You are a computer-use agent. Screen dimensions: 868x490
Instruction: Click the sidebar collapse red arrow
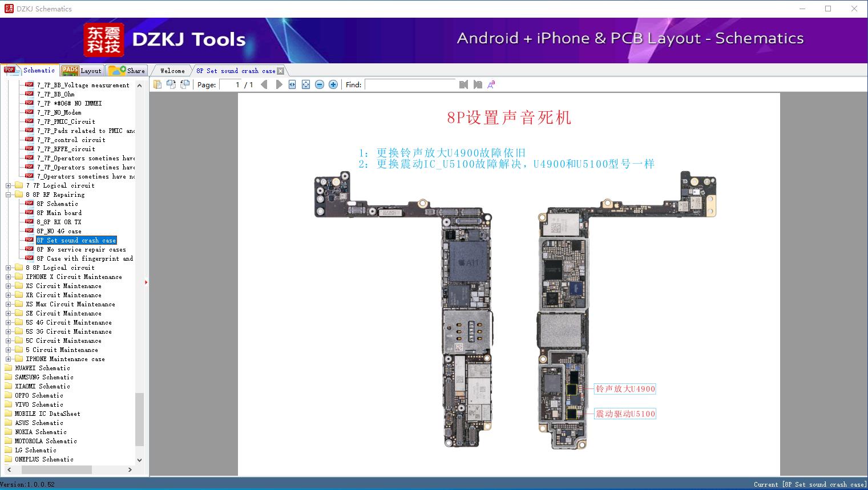tap(146, 282)
